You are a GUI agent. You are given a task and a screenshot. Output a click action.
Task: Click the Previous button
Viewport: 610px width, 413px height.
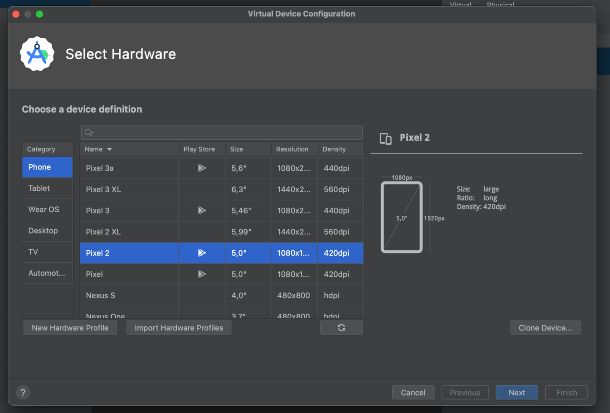point(465,392)
